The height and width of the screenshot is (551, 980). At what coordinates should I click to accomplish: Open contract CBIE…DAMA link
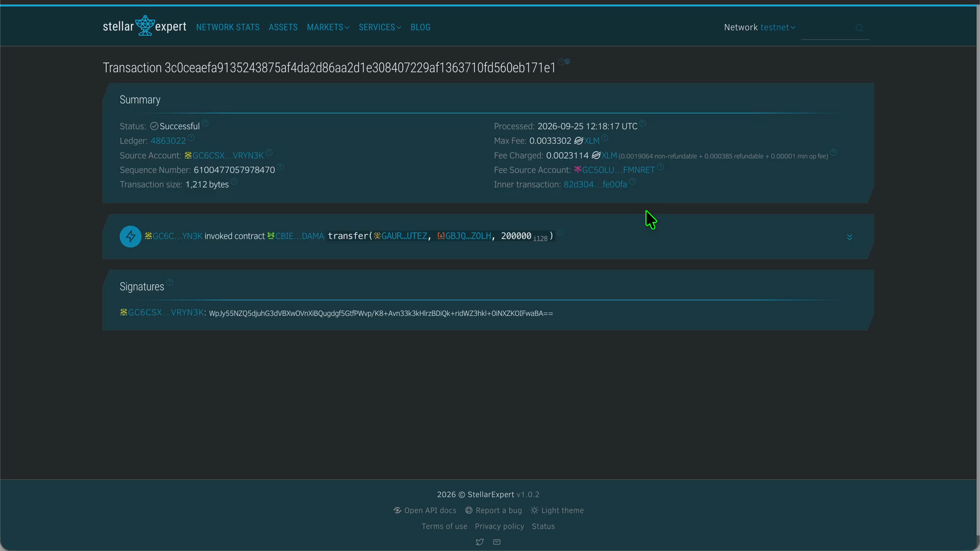[x=296, y=236]
